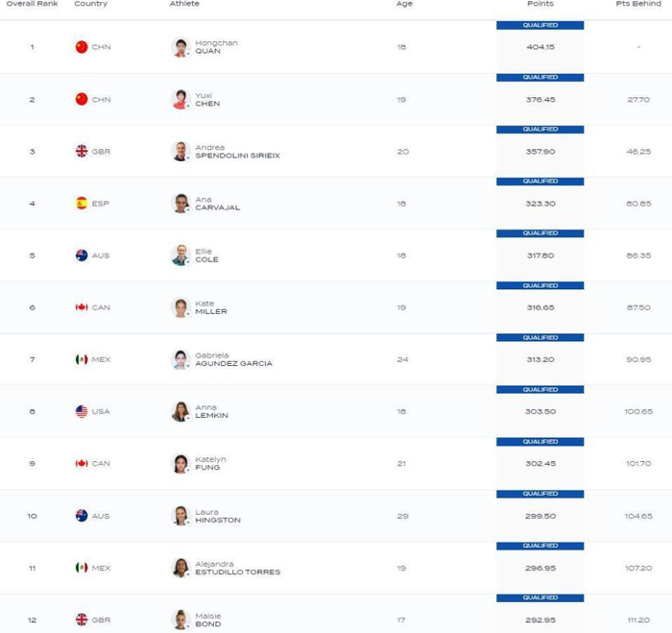Viewport: 672px width, 633px height.
Task: Click the Qualified badge for Anna Lemkin
Action: coord(540,390)
